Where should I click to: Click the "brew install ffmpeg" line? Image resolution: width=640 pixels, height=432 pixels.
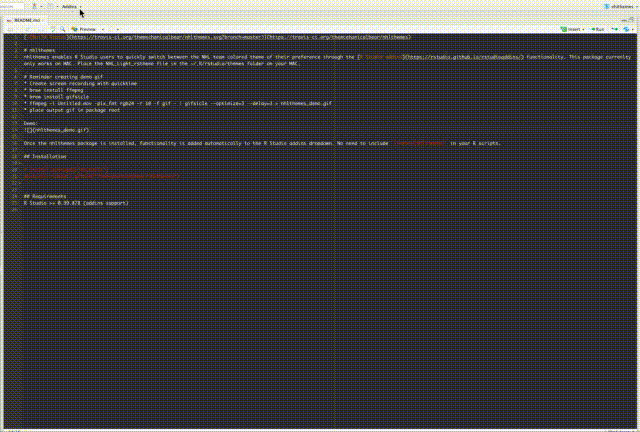click(53, 90)
